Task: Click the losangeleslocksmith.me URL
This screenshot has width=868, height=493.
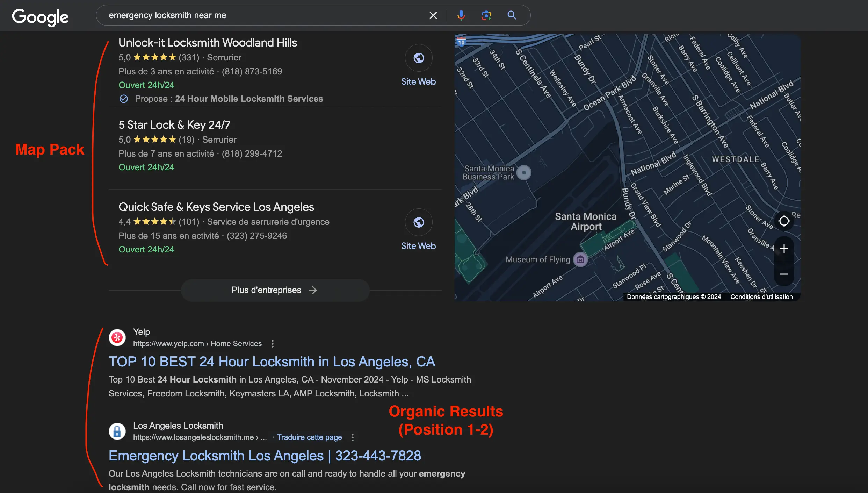Action: coord(200,437)
